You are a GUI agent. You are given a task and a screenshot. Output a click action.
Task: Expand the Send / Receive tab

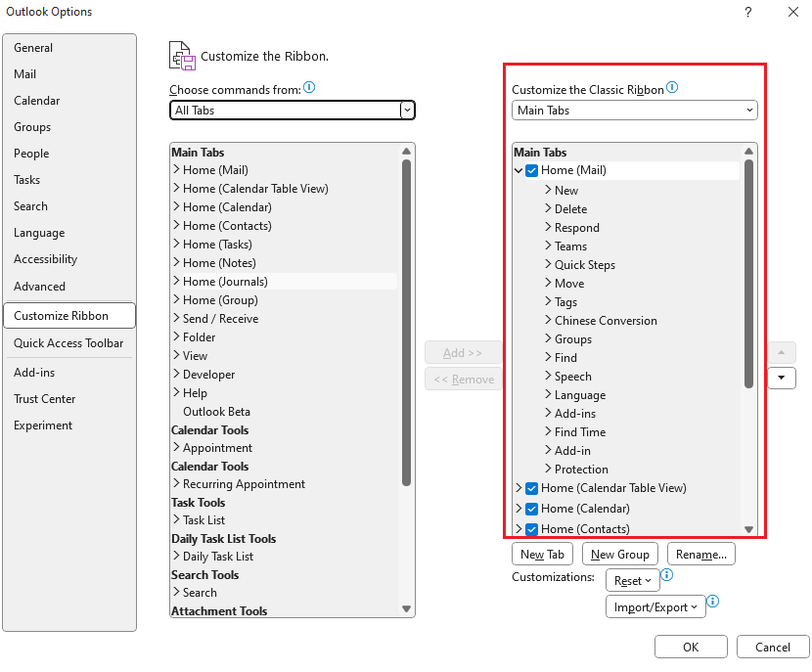pos(176,318)
